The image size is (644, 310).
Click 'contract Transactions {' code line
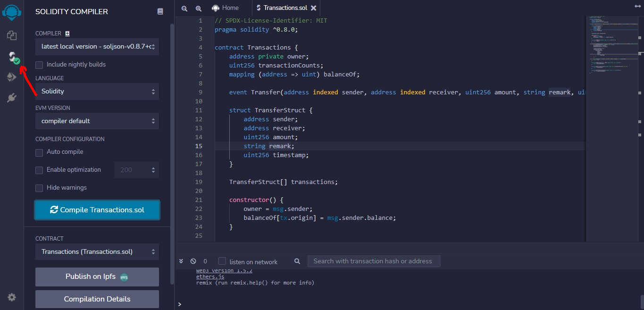[x=256, y=48]
